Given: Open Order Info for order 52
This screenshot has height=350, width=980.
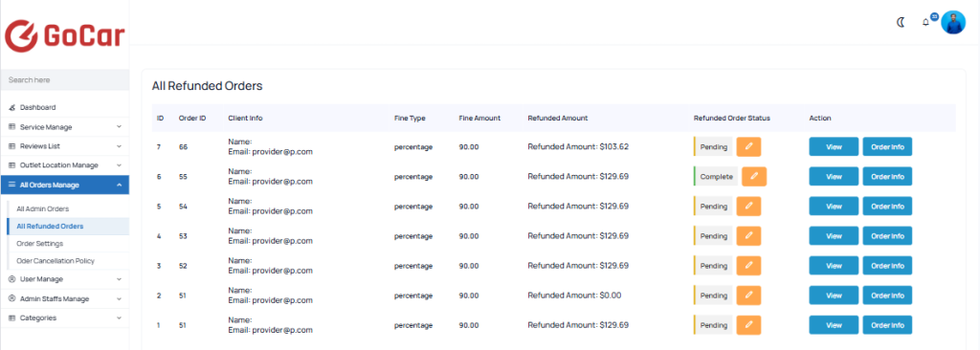Looking at the screenshot, I should (x=887, y=266).
